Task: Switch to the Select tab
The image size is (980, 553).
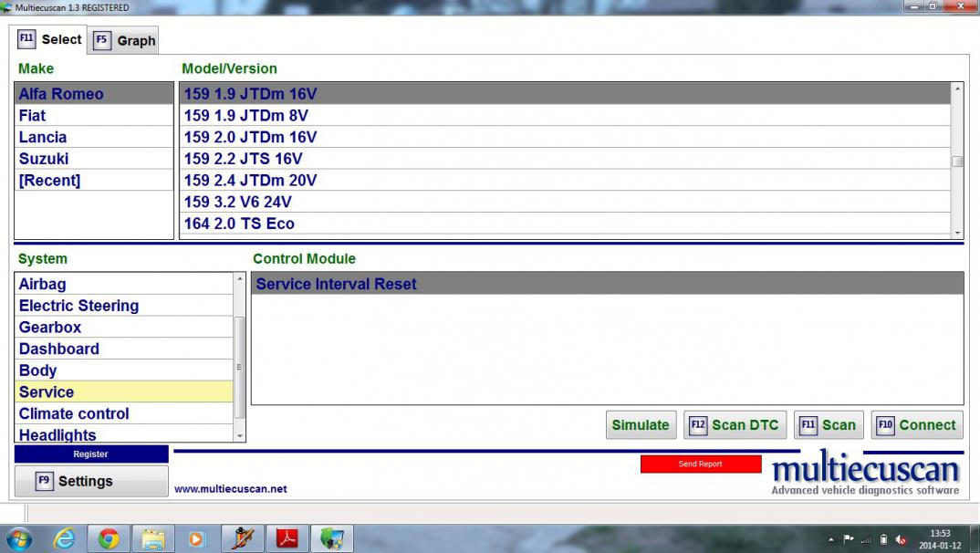Action: (x=49, y=40)
